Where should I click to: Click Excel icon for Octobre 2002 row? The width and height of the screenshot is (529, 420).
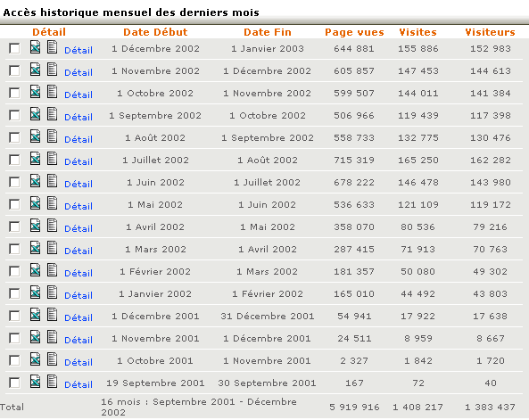(36, 92)
